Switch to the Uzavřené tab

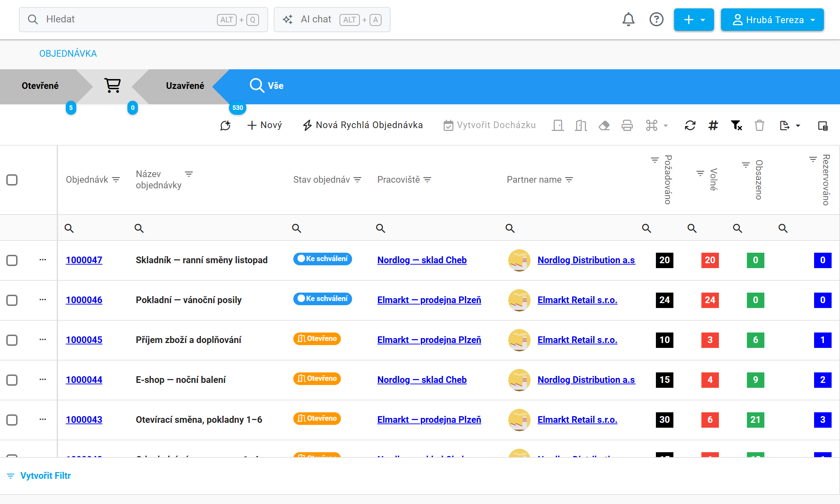185,86
